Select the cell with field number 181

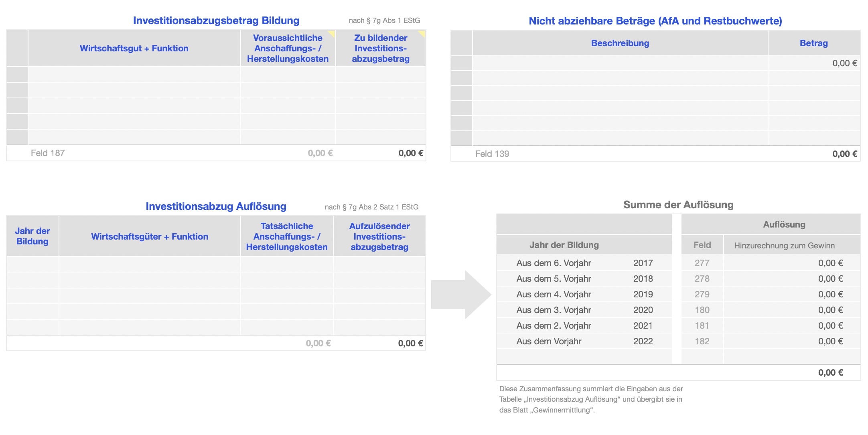click(702, 326)
